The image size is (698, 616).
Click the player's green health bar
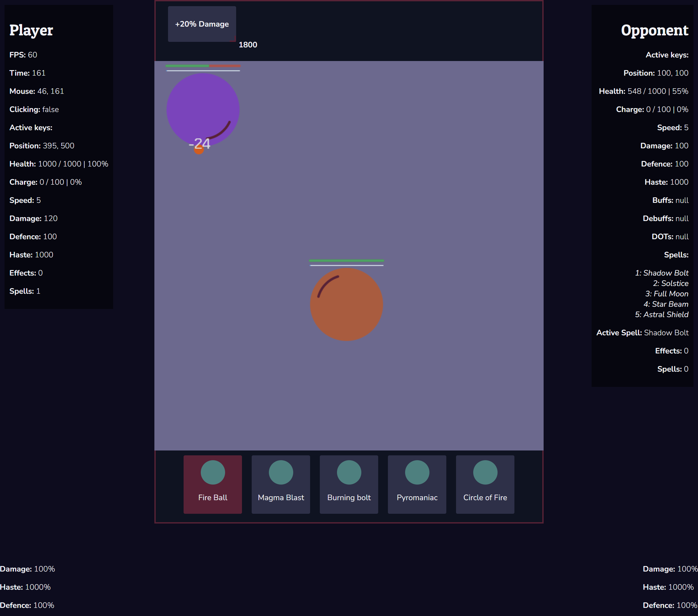tap(346, 260)
